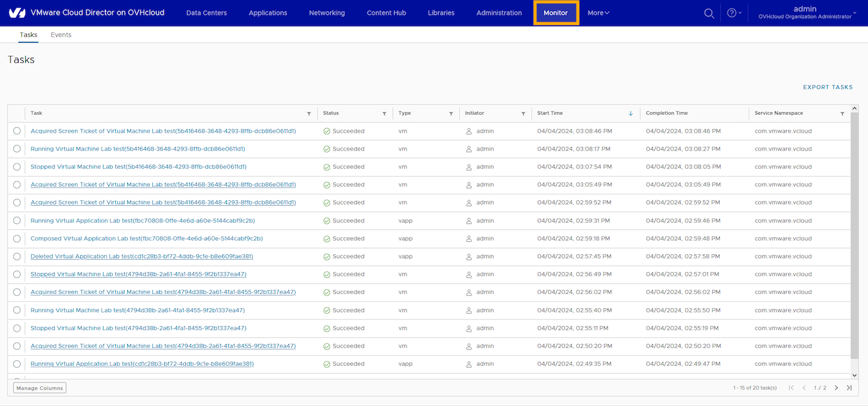Click the '1 - 15 of 20 task(s)' text

755,388
